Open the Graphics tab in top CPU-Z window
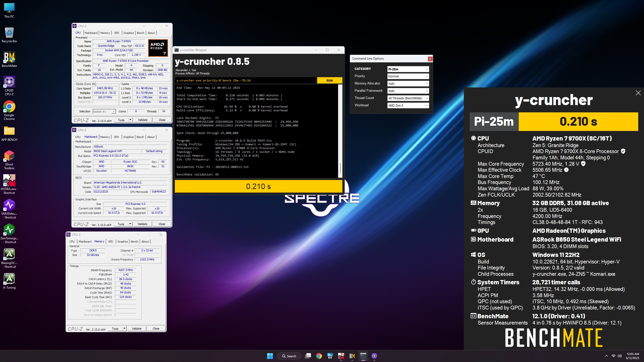This screenshot has height=362, width=644. [129, 33]
